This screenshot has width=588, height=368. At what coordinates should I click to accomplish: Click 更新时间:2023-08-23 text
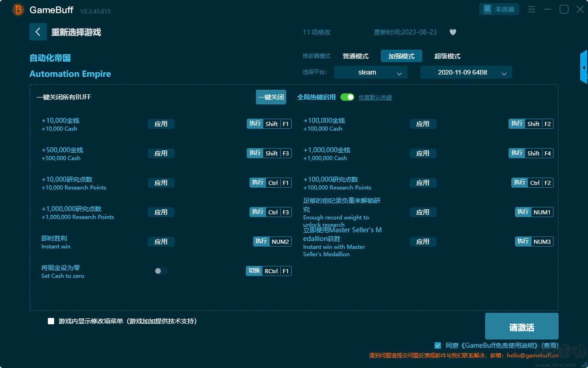pos(405,32)
